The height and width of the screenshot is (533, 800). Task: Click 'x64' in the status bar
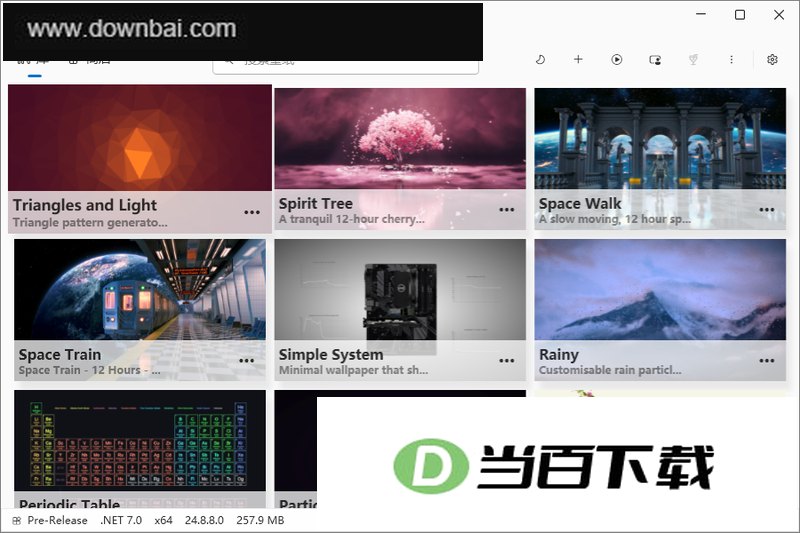(x=163, y=521)
